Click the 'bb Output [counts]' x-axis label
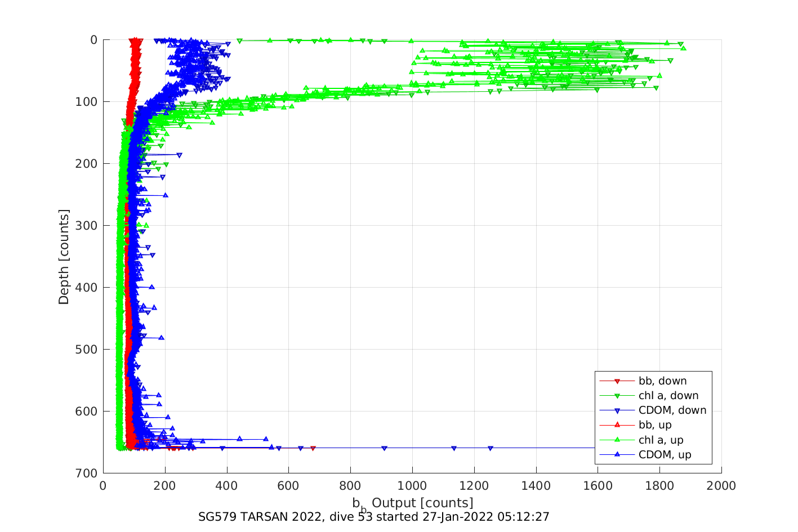Viewport: 798px width, 532px height. click(x=413, y=503)
